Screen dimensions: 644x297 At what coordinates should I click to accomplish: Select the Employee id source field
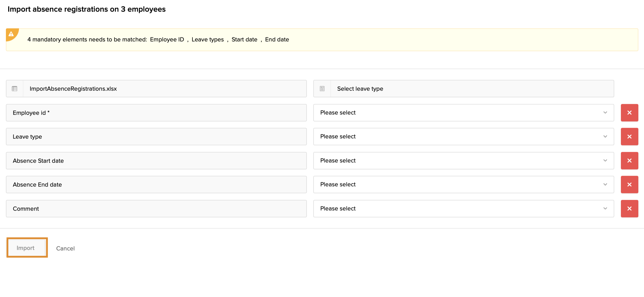[156, 113]
